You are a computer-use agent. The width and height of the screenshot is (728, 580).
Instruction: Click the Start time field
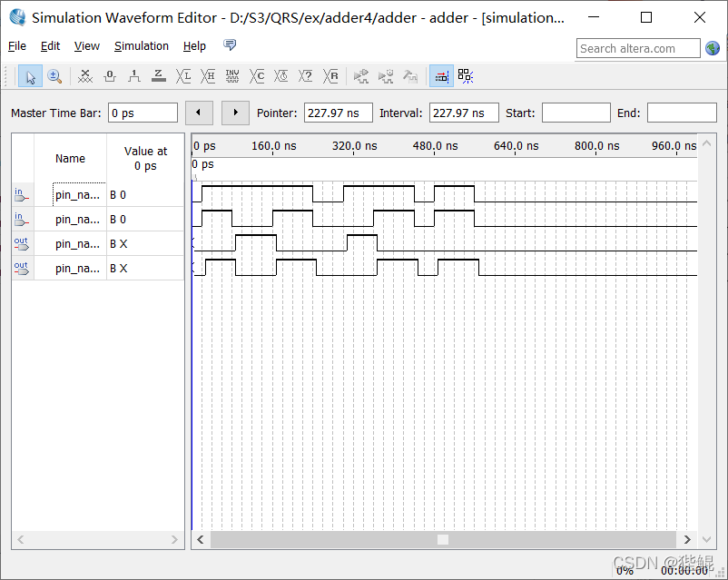coord(576,113)
